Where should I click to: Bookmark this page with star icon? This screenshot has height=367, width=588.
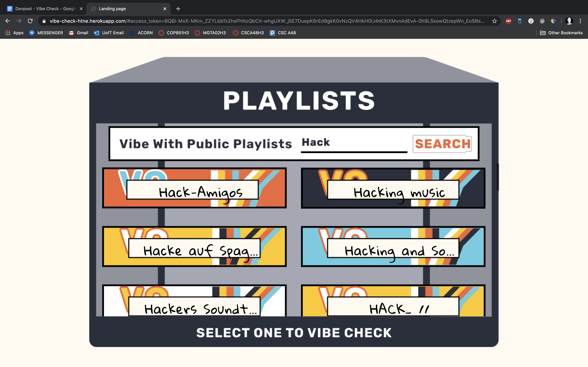[x=494, y=21]
